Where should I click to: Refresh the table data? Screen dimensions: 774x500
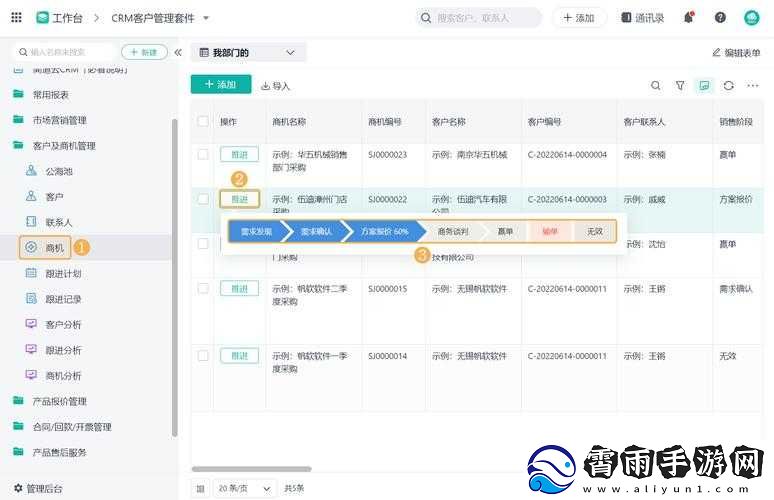(729, 85)
